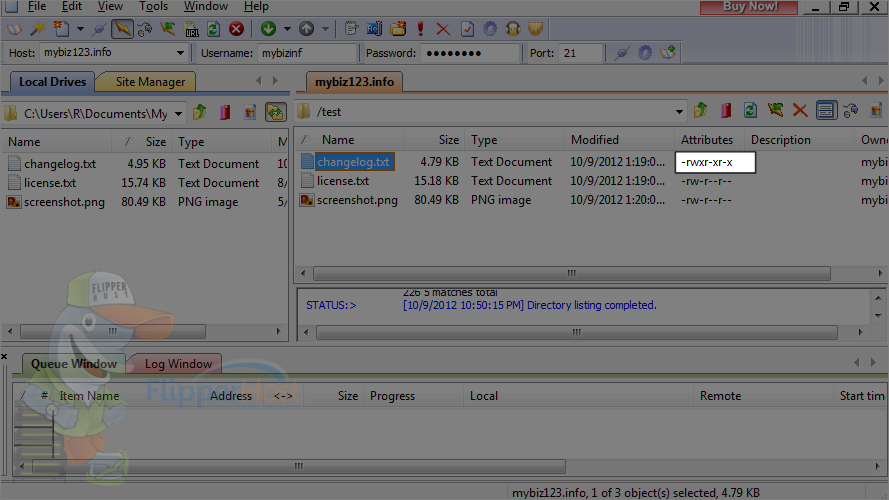
Task: Select the mybiz123.info remote tab
Action: (x=354, y=82)
